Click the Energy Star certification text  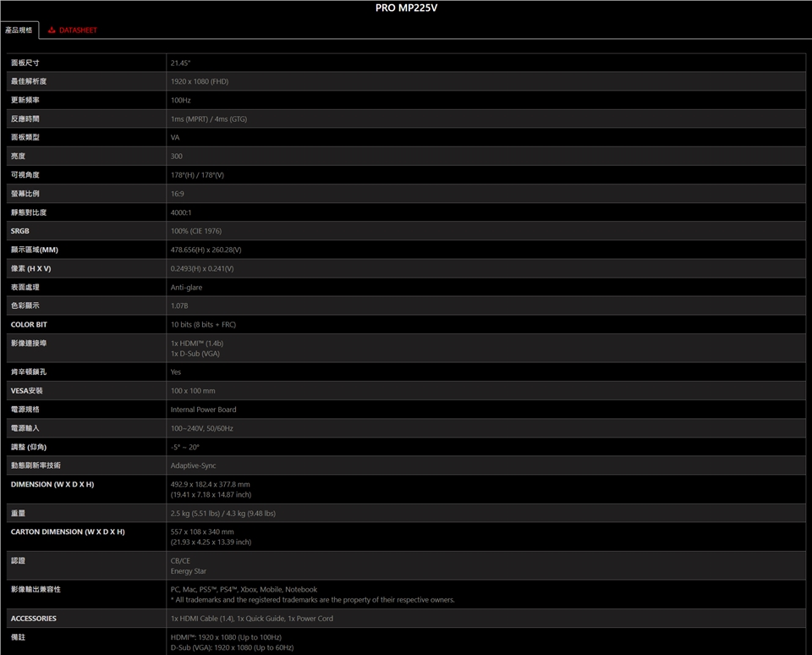click(x=189, y=571)
